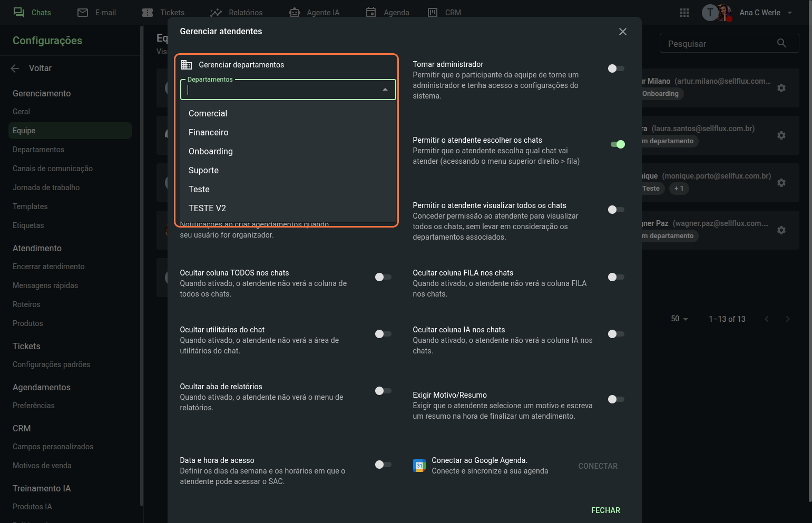Open the rows per page 50 dropdown
This screenshot has height=523, width=812.
(679, 319)
